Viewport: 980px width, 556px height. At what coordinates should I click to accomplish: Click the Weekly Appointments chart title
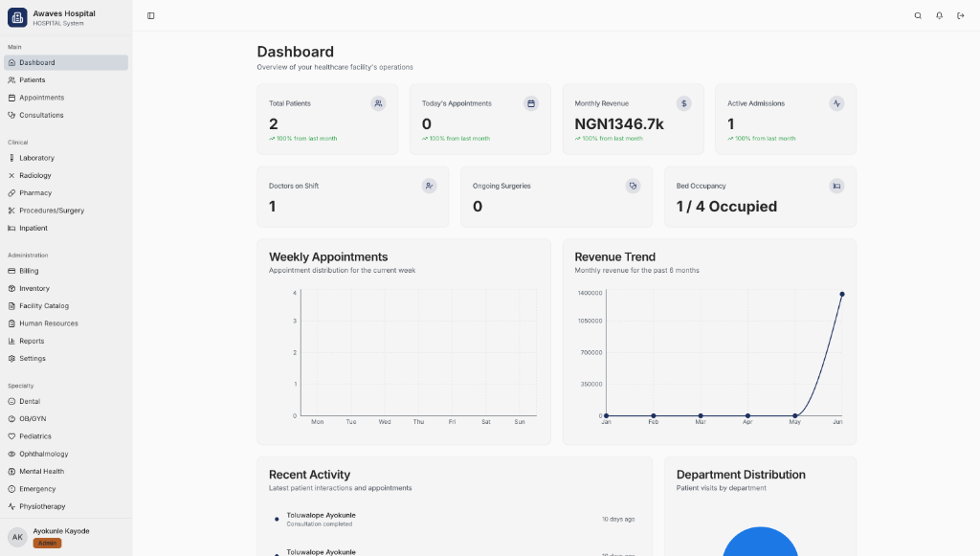pos(328,256)
